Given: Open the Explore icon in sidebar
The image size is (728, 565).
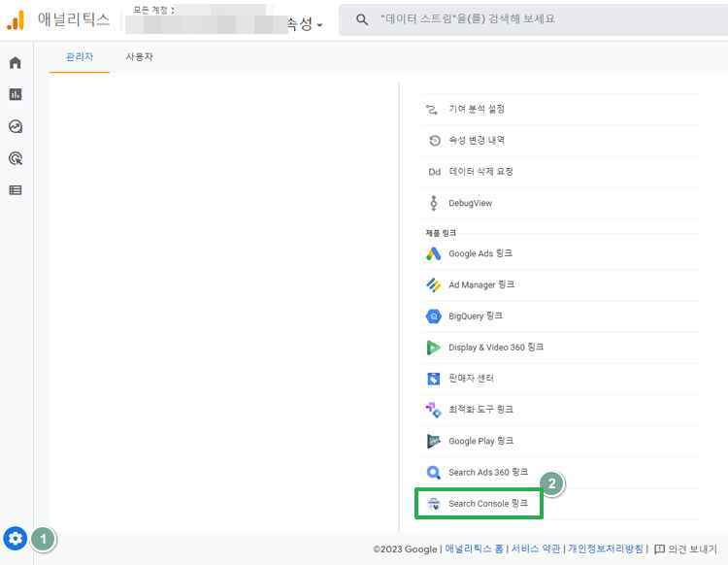Looking at the screenshot, I should [16, 126].
